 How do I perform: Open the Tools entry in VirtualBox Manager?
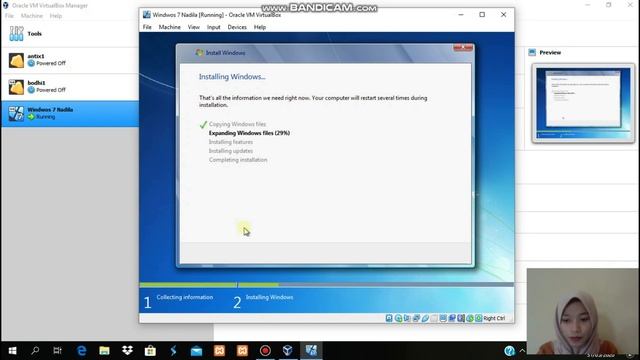click(69, 34)
